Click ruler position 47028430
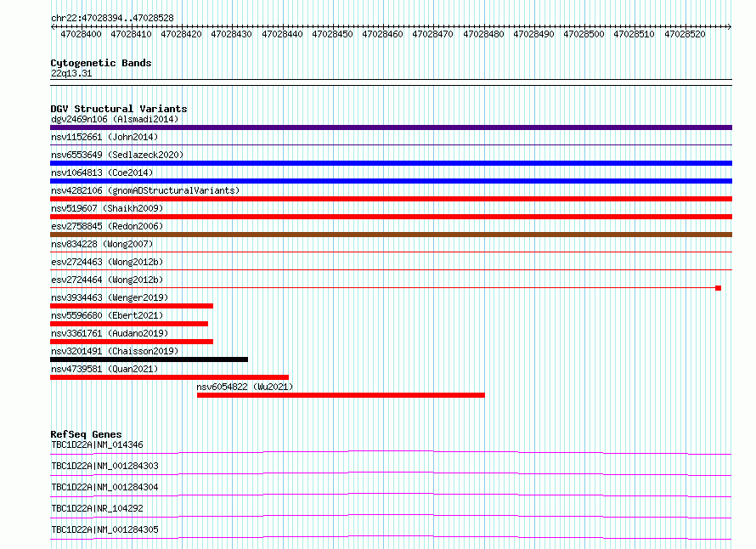 (231, 34)
